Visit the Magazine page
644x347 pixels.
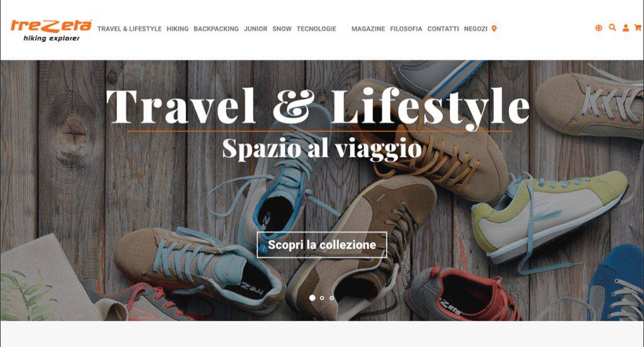coord(368,29)
